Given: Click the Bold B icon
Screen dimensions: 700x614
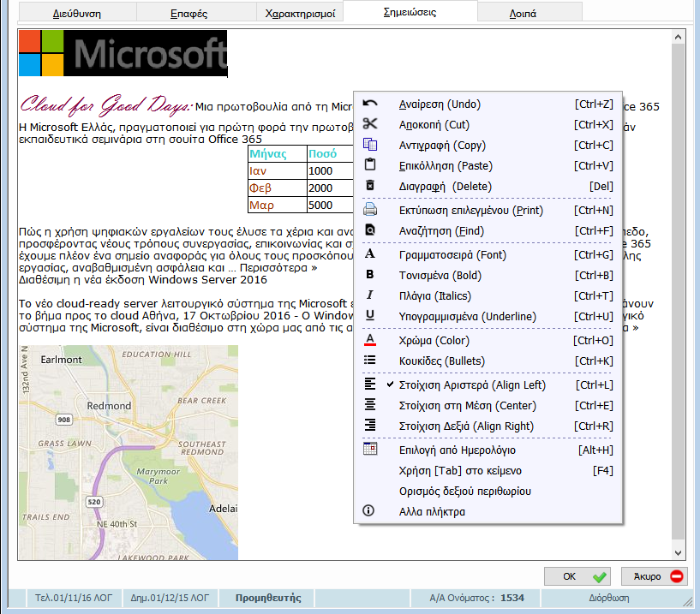Looking at the screenshot, I should click(x=370, y=274).
